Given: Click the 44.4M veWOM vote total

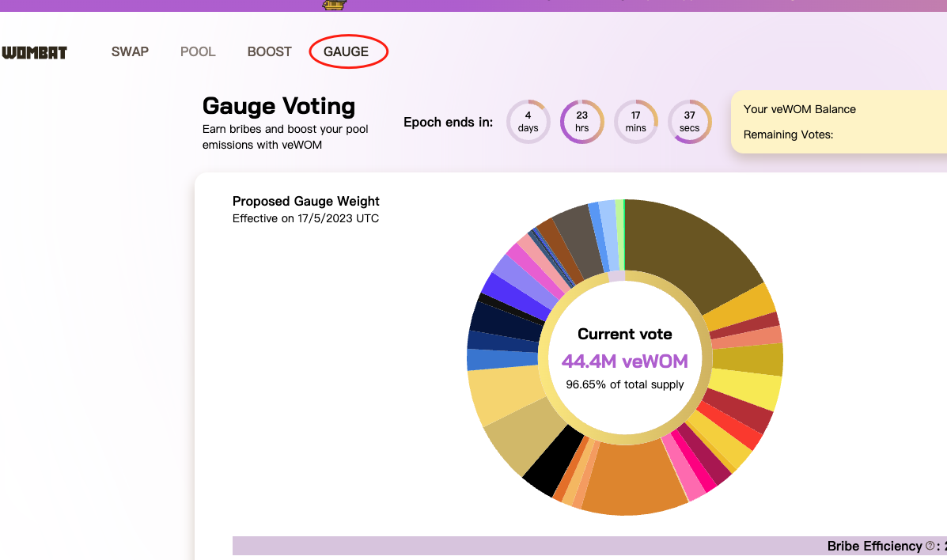Looking at the screenshot, I should tap(624, 361).
